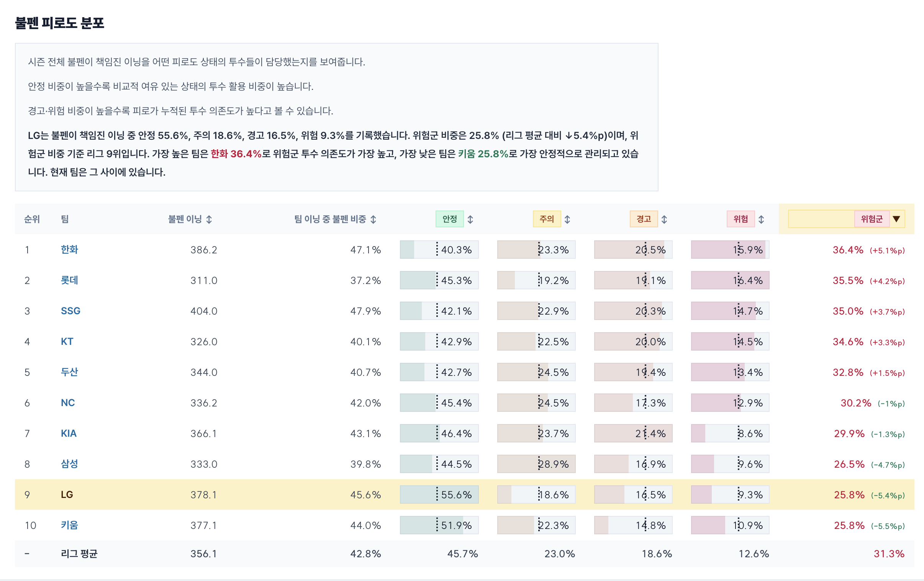Screen dimensions: 924x581
Task: Click the 불펜 이닝 column header text
Action: point(185,219)
